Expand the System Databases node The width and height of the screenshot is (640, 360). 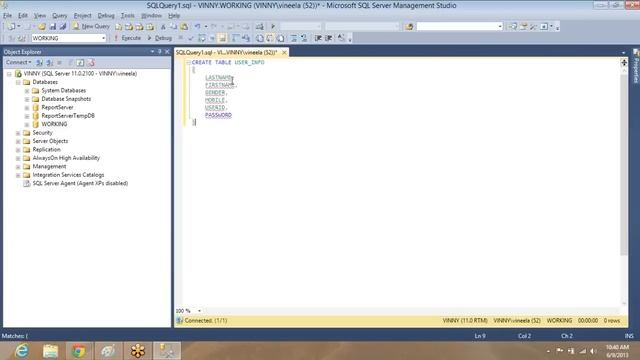tap(27, 91)
